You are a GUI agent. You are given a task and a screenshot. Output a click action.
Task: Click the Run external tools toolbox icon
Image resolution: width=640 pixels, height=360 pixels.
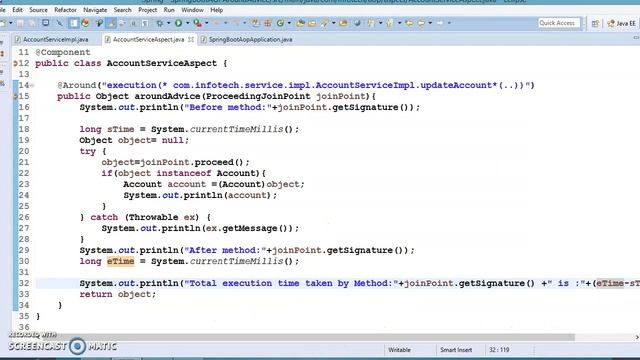(x=198, y=23)
